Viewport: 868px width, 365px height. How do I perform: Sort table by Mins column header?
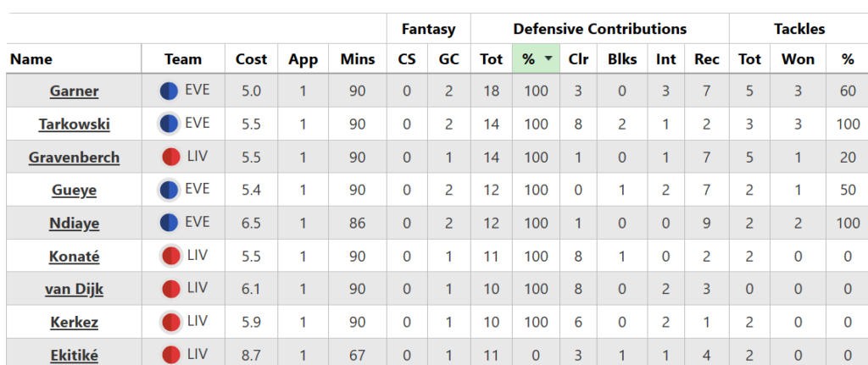click(357, 59)
